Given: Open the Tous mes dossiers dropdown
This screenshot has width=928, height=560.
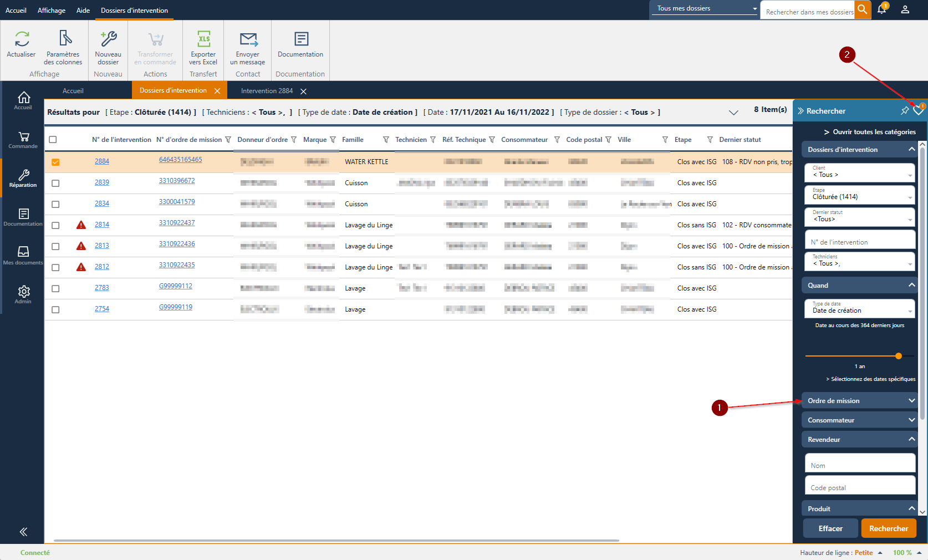Looking at the screenshot, I should pyautogui.click(x=706, y=8).
